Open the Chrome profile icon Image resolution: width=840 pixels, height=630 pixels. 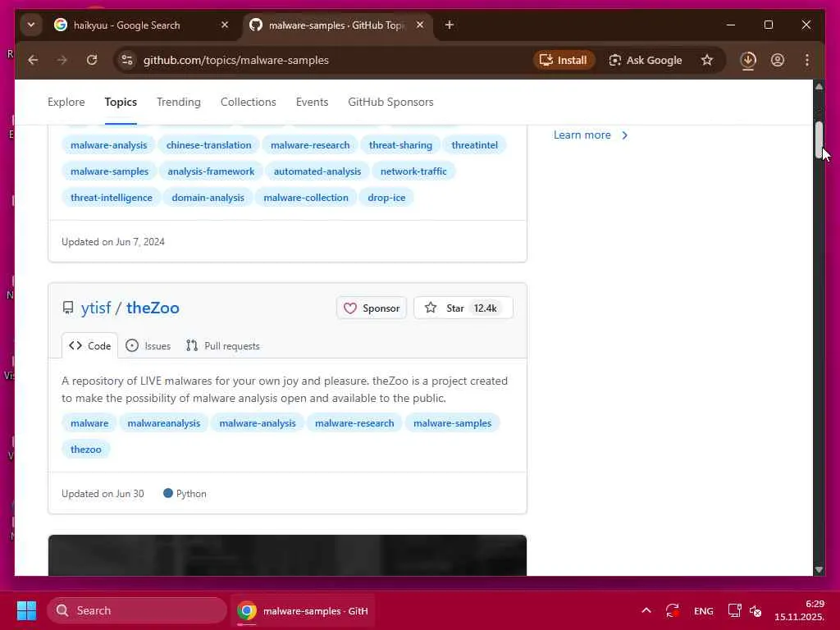click(x=778, y=60)
